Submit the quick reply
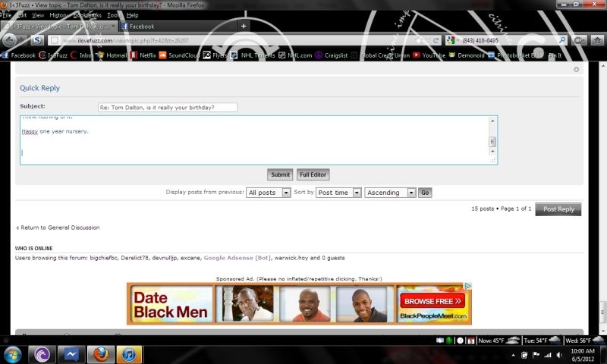607x364 pixels. pos(280,174)
